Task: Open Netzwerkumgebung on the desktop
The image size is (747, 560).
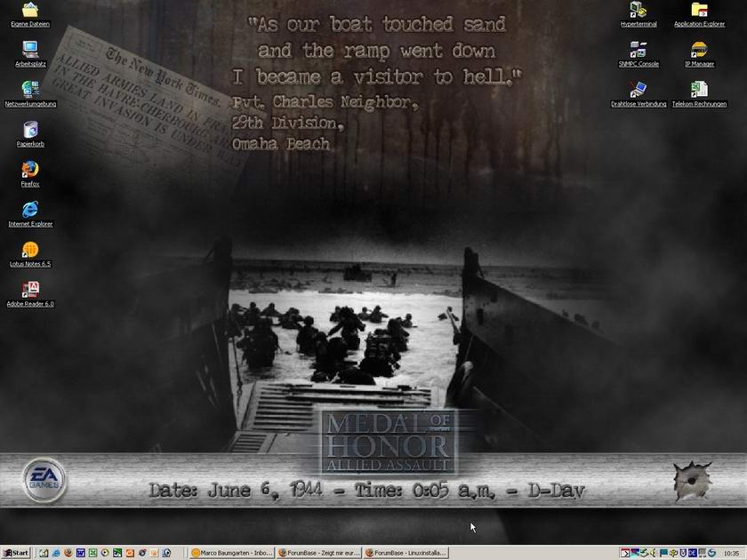Action: [30, 94]
